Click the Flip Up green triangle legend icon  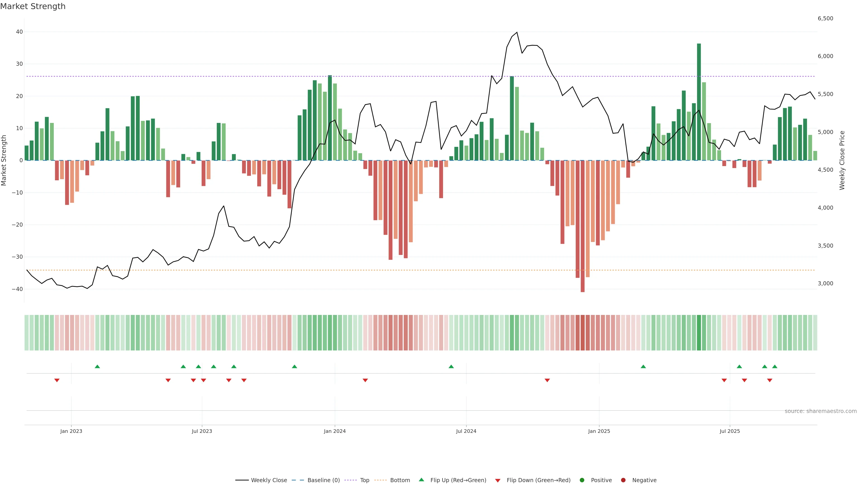point(421,480)
